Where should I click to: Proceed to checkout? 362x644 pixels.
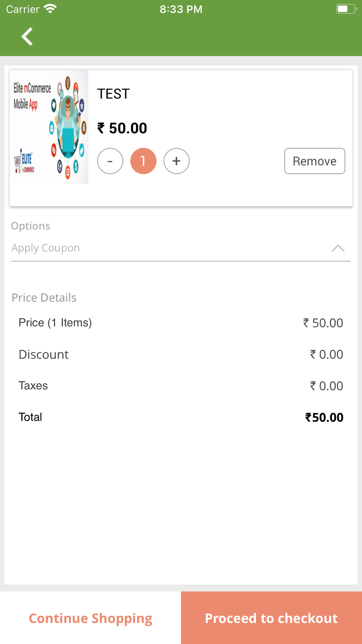point(271,618)
